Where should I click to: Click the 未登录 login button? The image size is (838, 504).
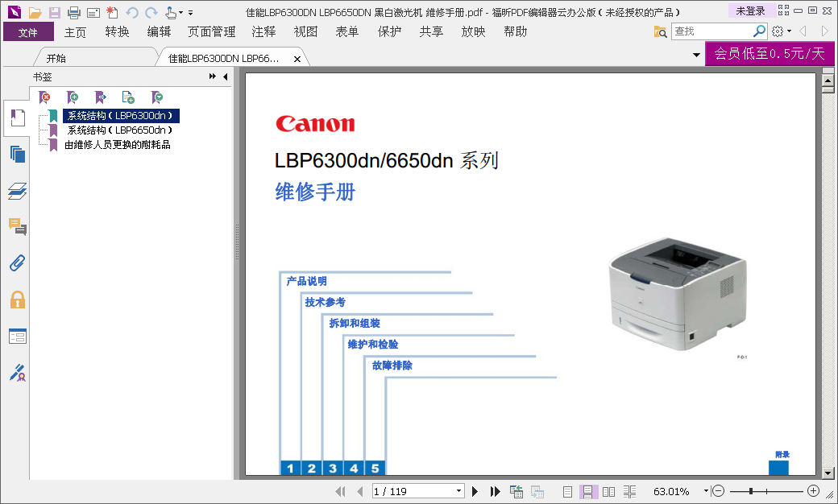click(750, 10)
